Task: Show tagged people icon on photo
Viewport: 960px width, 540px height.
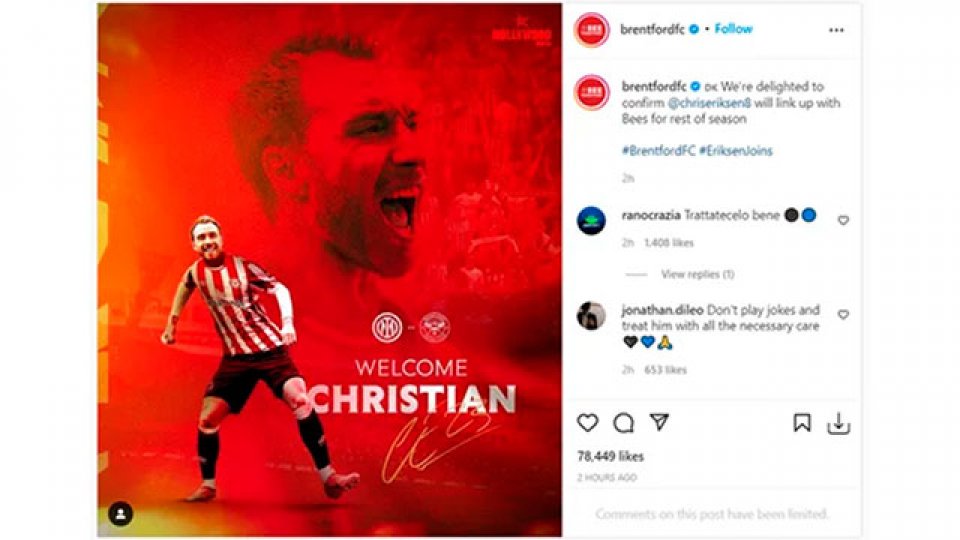Action: pyautogui.click(x=121, y=514)
